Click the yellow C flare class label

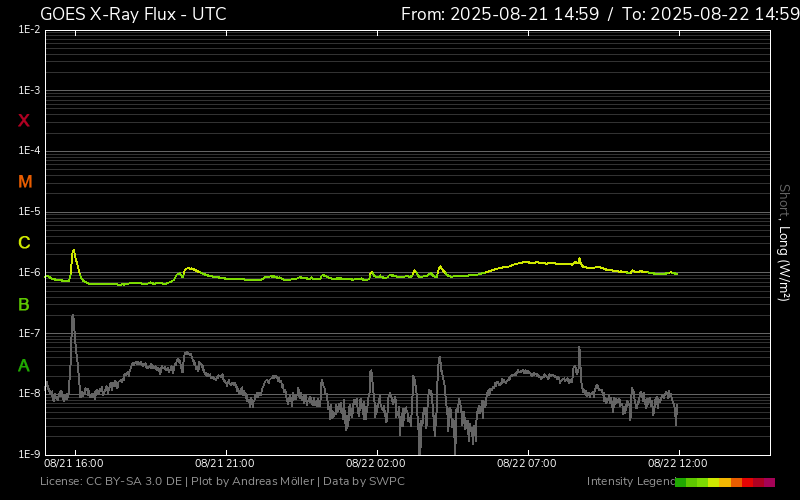[x=24, y=243]
